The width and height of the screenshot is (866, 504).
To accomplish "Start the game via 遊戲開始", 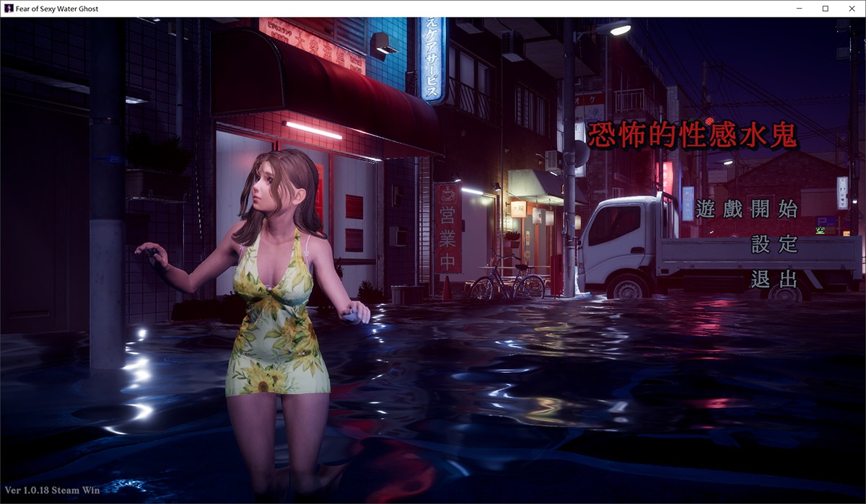I will click(x=746, y=210).
